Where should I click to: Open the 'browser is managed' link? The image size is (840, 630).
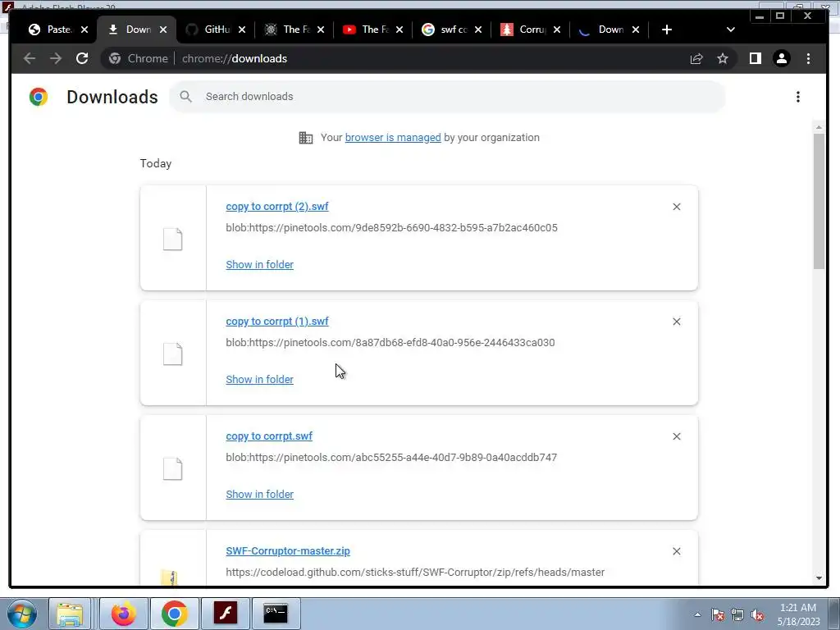pyautogui.click(x=393, y=138)
